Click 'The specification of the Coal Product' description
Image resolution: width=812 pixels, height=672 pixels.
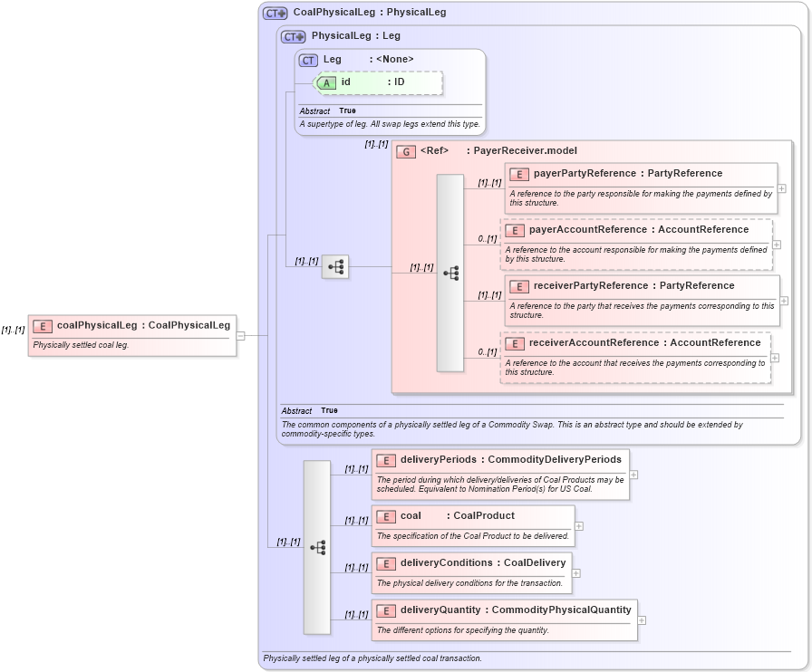coord(473,536)
